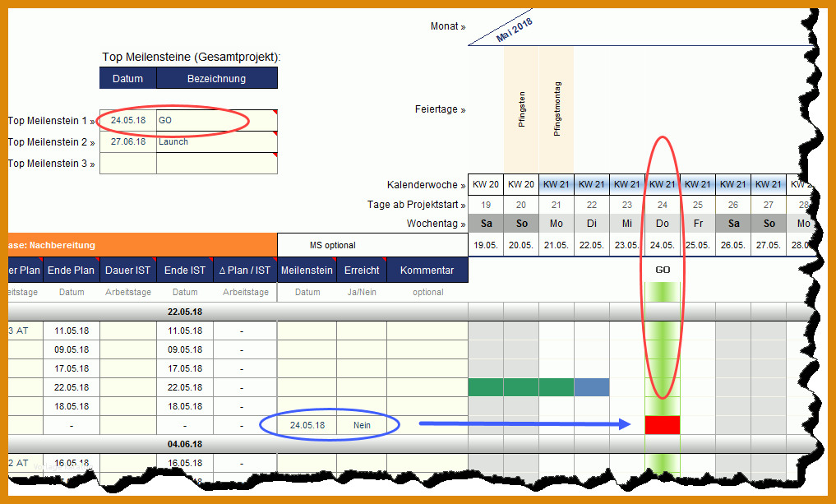Screen dimensions: 836x504
Task: Click the 'MS optional' cell
Action: [372, 245]
